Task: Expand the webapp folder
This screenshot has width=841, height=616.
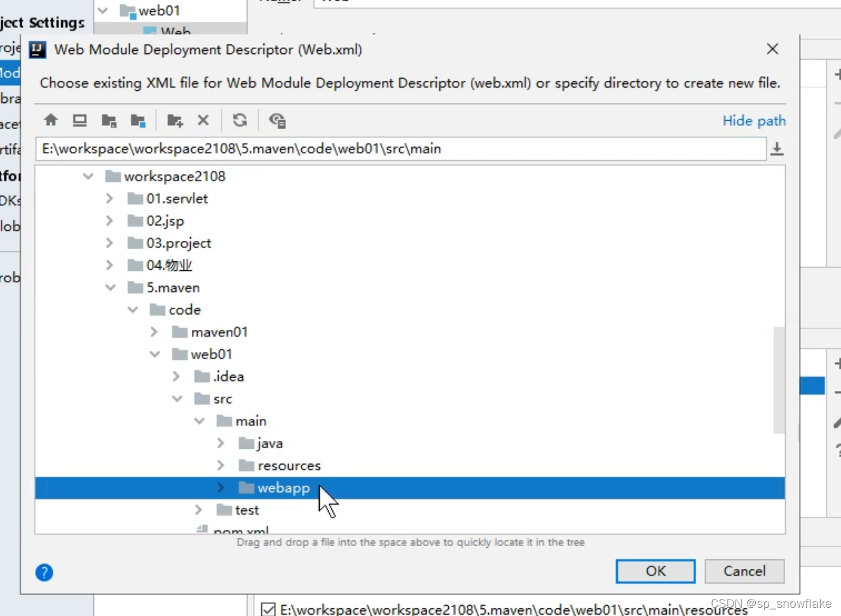Action: pos(221,488)
